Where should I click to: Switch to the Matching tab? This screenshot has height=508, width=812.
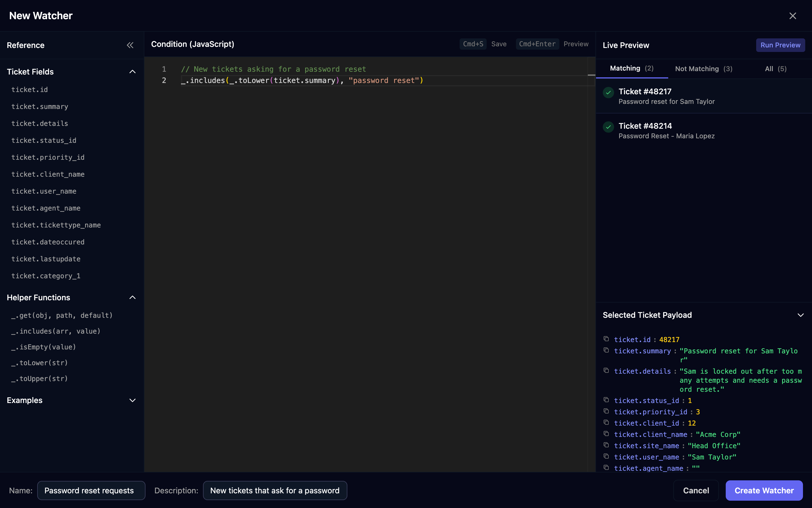632,69
